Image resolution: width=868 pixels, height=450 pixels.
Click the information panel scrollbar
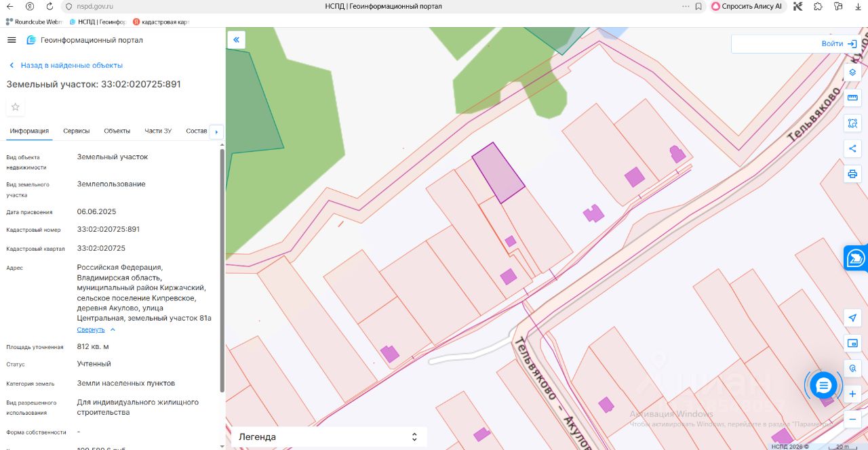[x=222, y=270]
